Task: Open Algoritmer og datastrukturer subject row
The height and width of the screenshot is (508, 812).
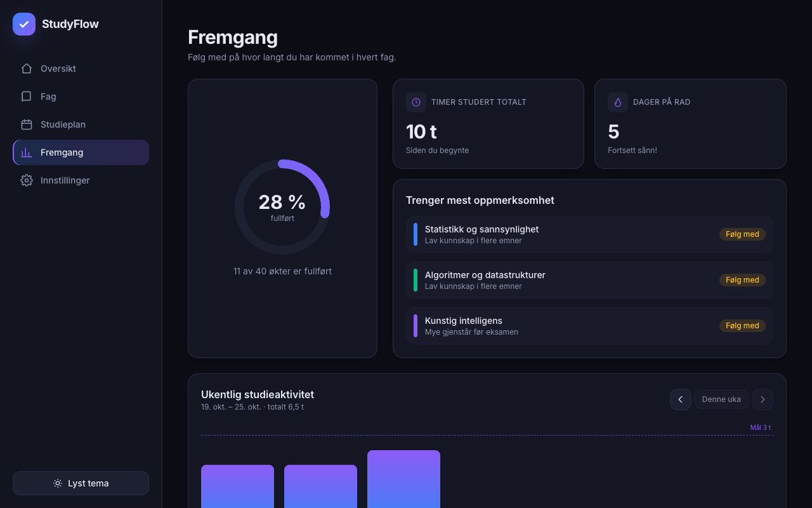Action: pos(589,280)
